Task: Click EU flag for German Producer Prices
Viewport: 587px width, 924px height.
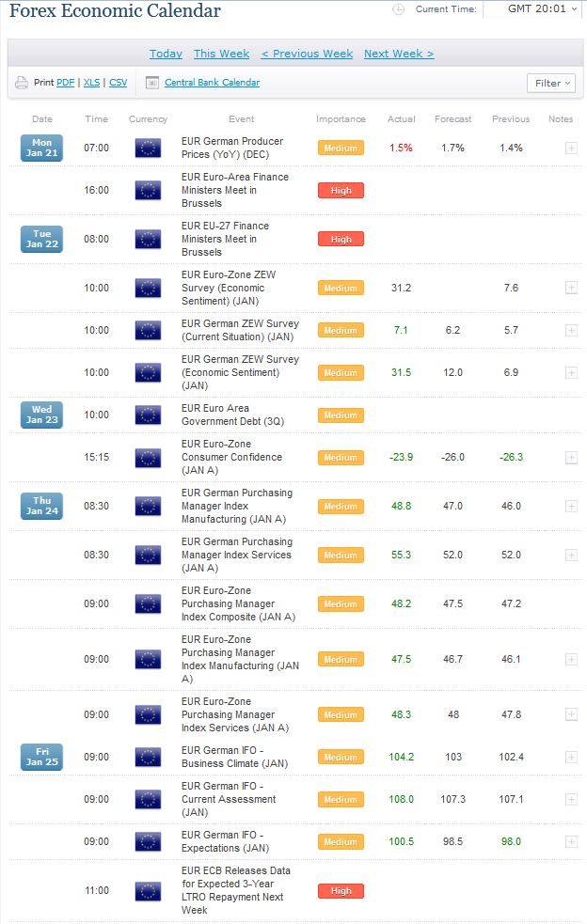Action: pos(148,148)
